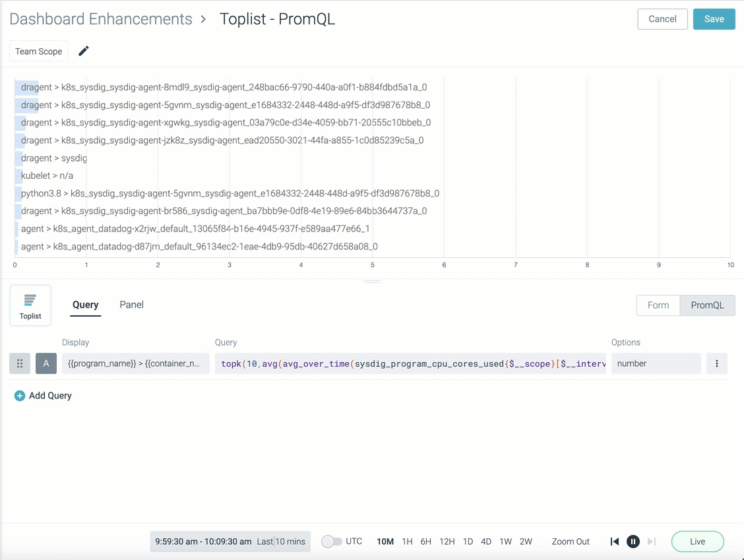Select the dragent sysdig-agent-8mdl9 toplist row
The height and width of the screenshot is (560, 744).
(x=224, y=87)
